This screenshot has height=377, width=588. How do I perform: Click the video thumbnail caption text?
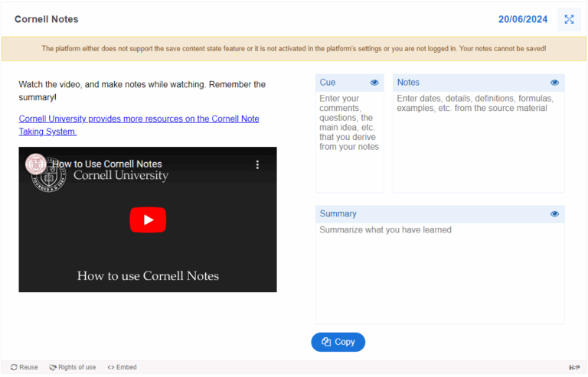point(148,276)
